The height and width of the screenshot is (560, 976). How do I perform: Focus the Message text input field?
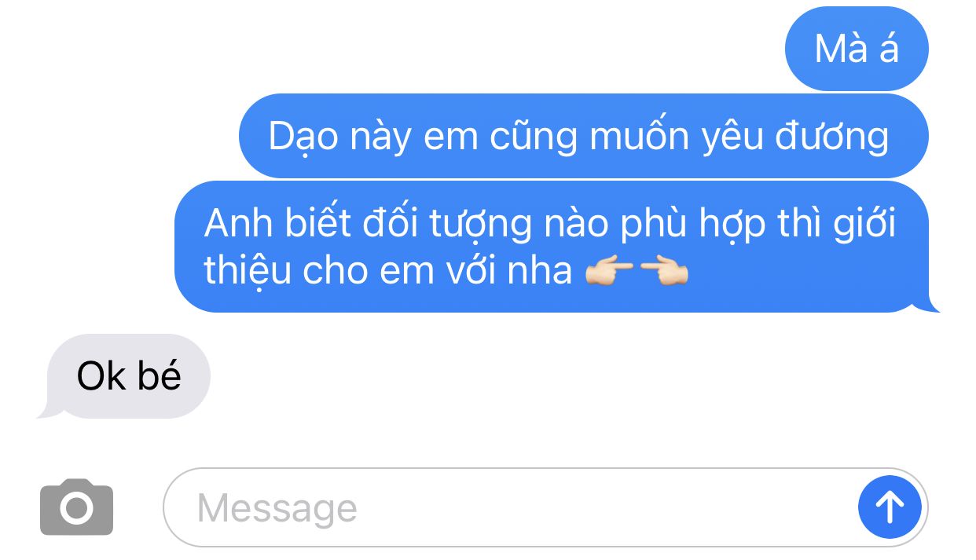tap(545, 507)
